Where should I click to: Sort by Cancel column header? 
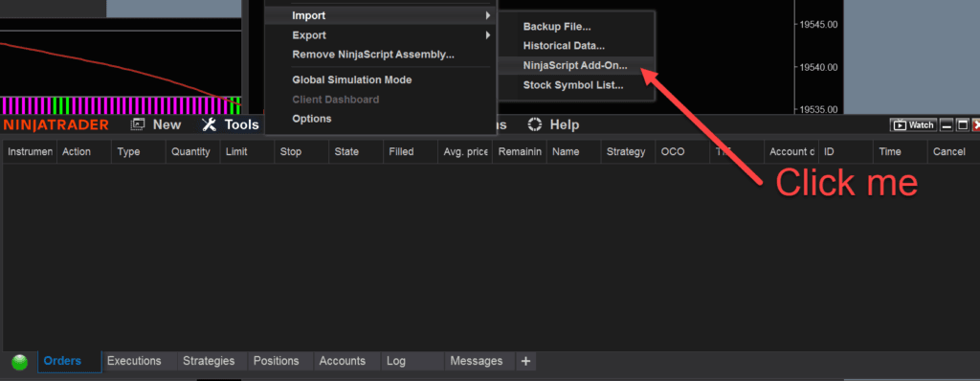[953, 152]
